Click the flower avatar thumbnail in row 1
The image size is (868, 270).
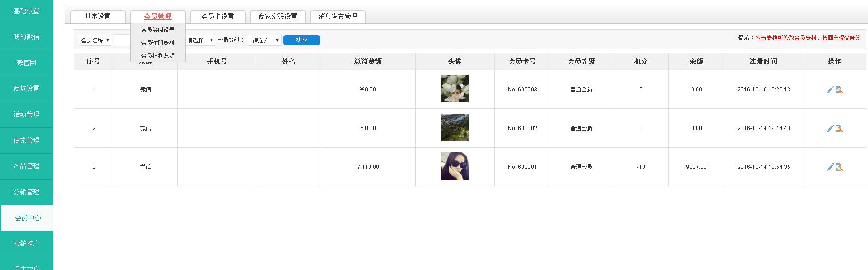(455, 89)
